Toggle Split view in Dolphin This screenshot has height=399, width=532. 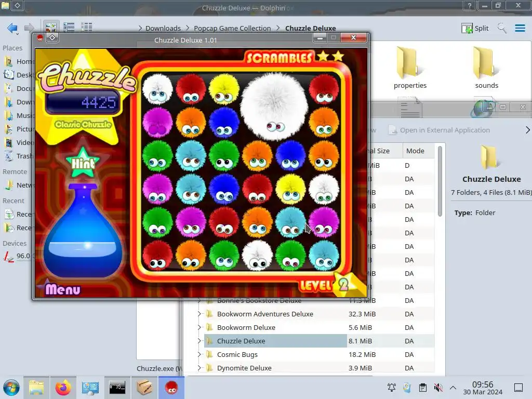(x=475, y=28)
